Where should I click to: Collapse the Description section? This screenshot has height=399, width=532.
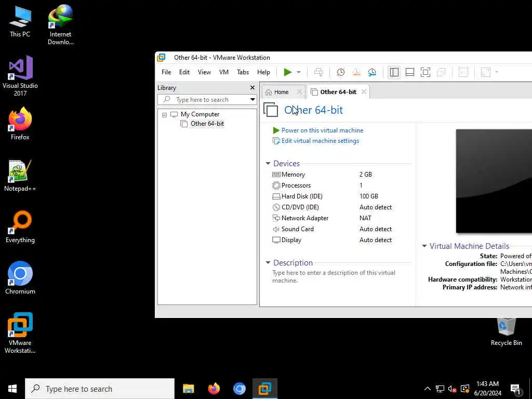pyautogui.click(x=268, y=262)
